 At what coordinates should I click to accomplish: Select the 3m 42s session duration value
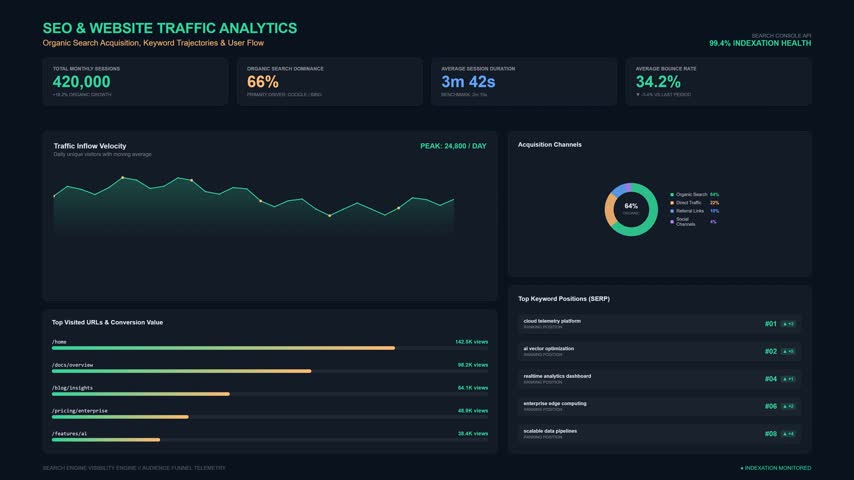point(468,82)
